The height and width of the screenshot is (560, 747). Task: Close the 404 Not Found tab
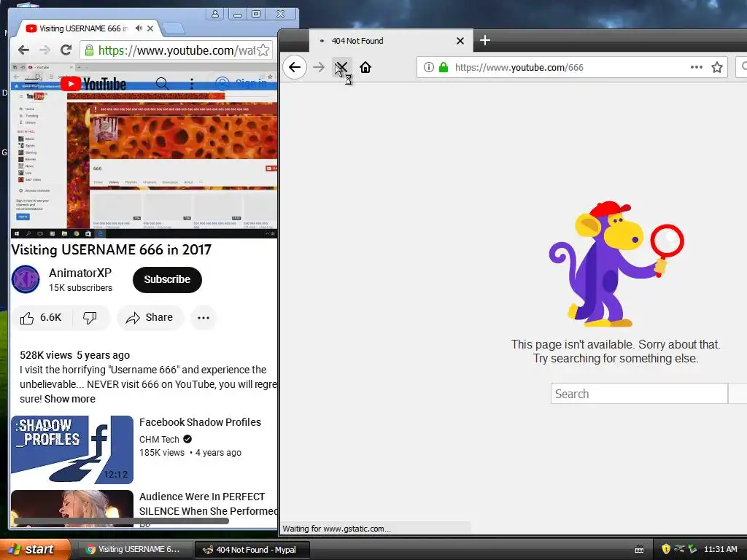click(x=460, y=41)
